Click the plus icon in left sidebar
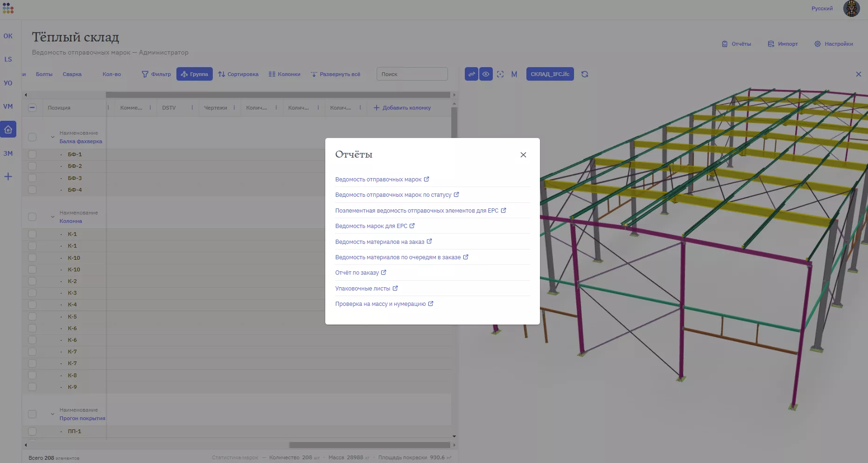The height and width of the screenshot is (463, 868). coord(8,177)
